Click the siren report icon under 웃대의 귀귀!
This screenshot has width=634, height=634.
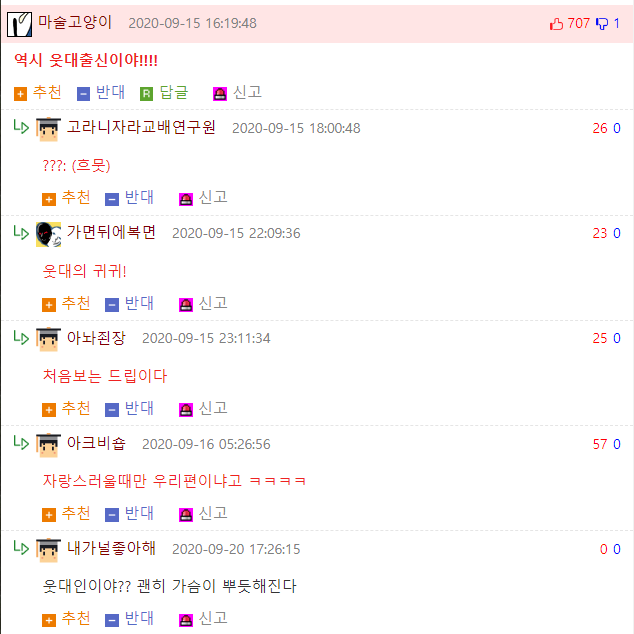(186, 305)
